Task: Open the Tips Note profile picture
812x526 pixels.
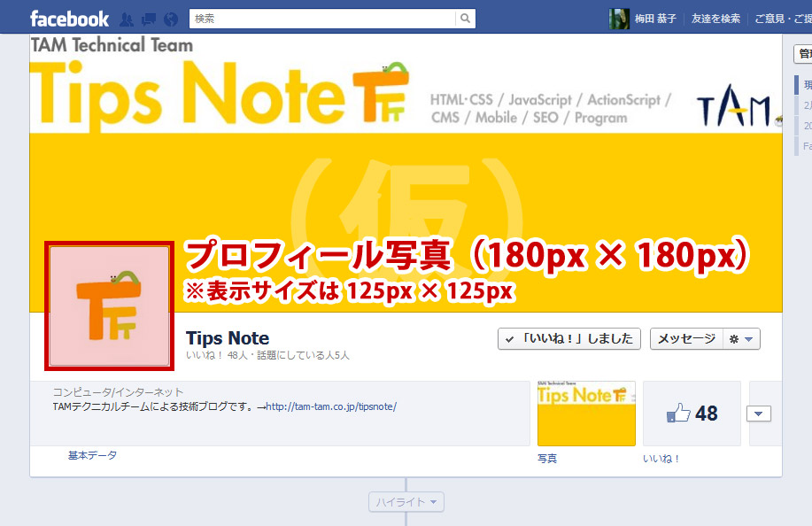Action: [109, 306]
